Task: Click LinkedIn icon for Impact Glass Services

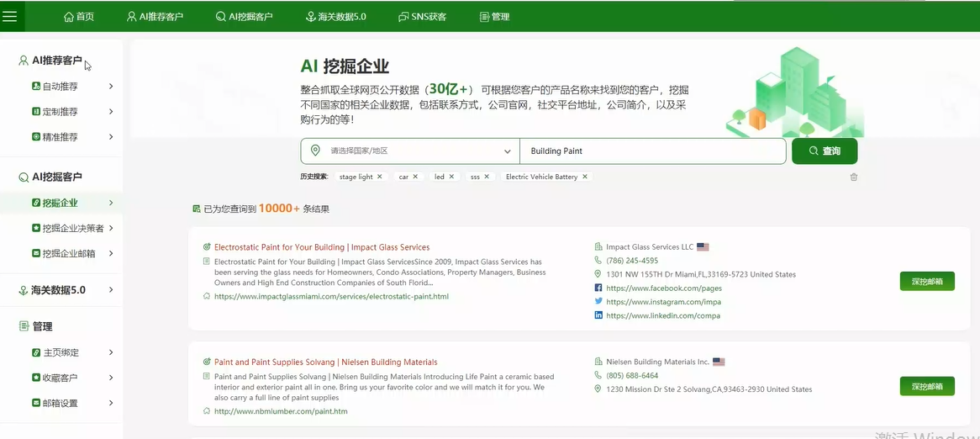Action: (598, 315)
